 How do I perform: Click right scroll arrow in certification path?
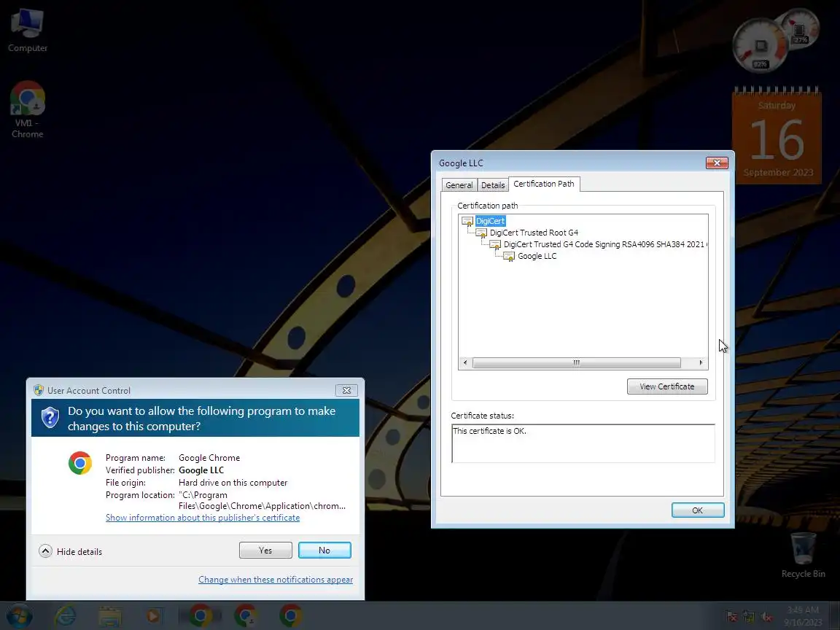point(701,362)
